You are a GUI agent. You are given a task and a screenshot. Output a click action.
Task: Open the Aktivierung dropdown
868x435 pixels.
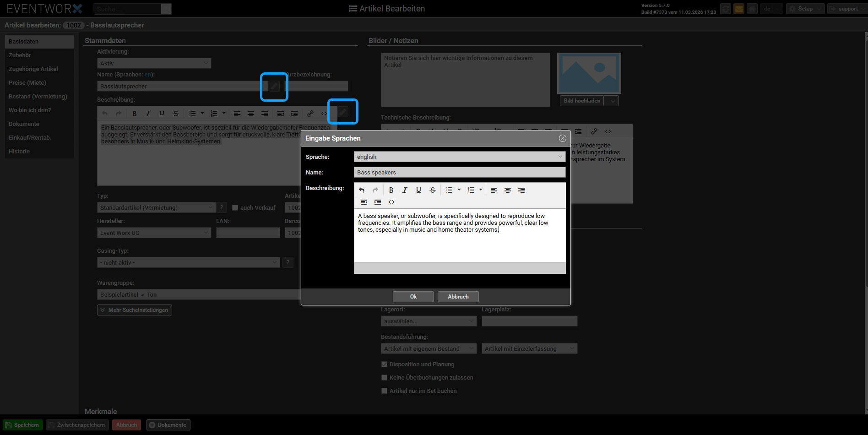pyautogui.click(x=154, y=63)
